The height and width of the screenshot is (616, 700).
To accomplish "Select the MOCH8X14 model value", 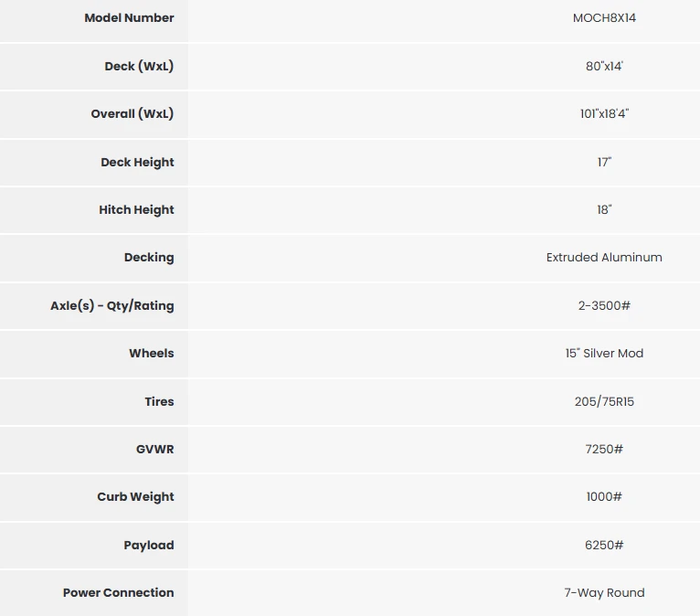I will 604,18.
